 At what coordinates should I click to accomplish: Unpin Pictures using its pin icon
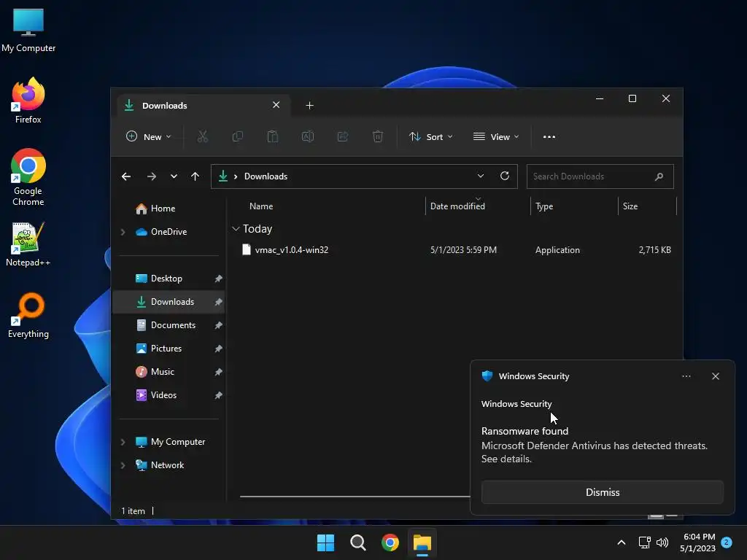[218, 349]
